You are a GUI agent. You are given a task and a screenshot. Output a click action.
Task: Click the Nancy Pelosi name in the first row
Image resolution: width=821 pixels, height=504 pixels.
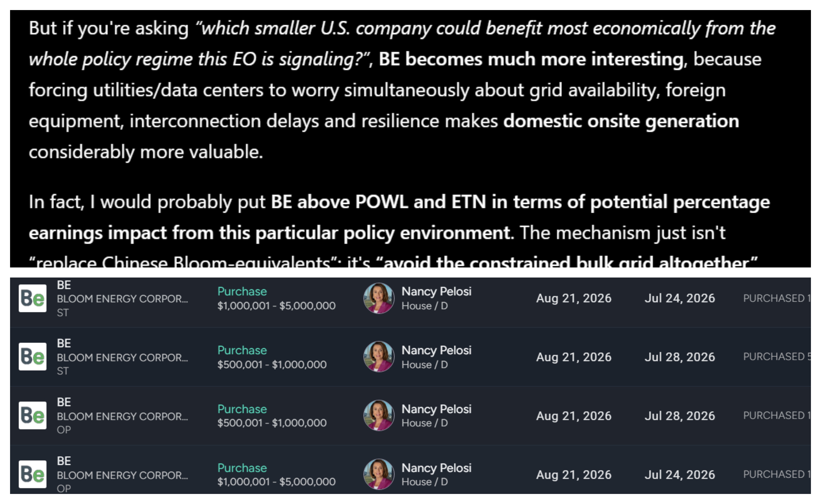[x=436, y=291]
